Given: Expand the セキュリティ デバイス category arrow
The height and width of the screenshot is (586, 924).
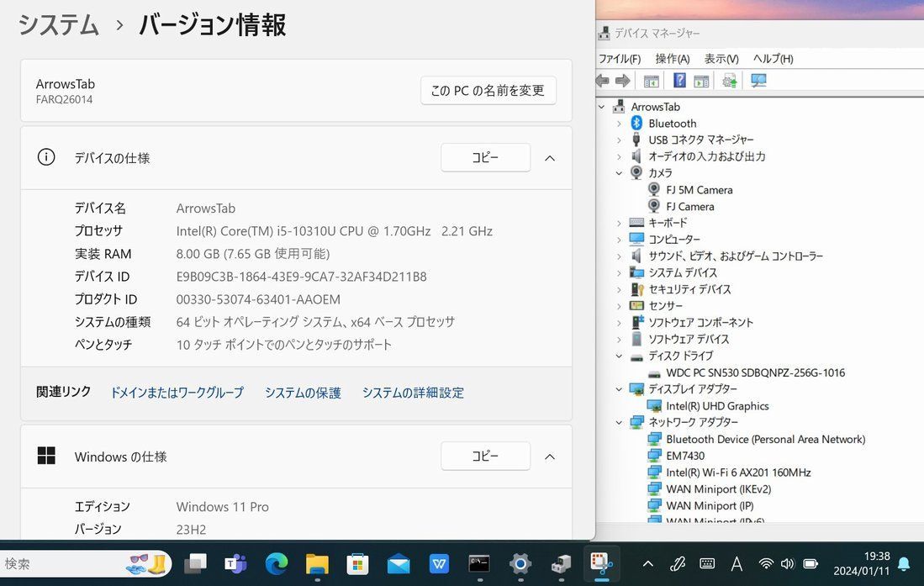Looking at the screenshot, I should tap(619, 289).
